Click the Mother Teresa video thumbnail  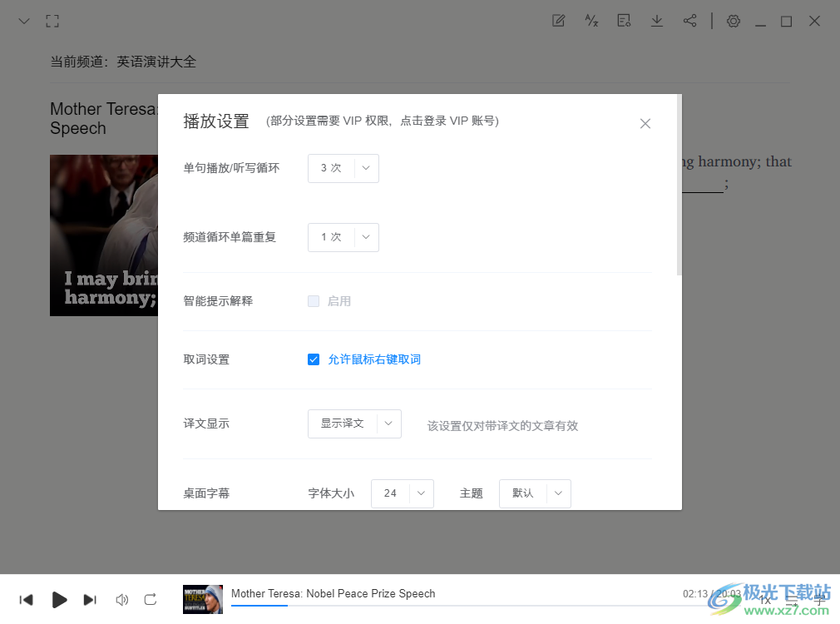[202, 599]
